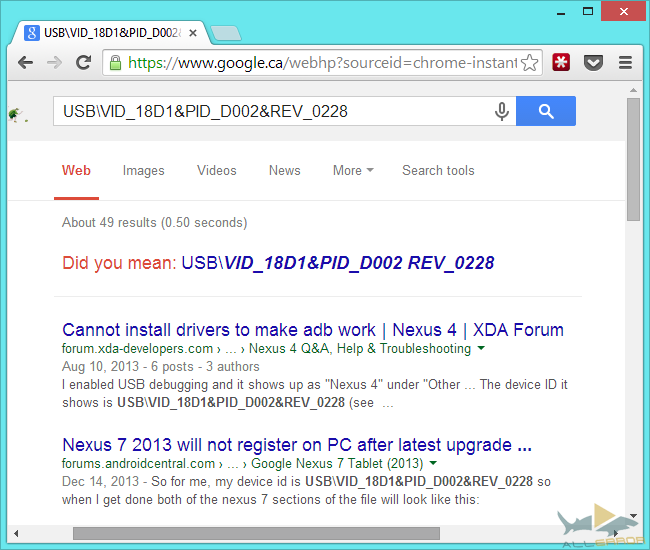650x550 pixels.
Task: Open the Chrome hamburger menu
Action: [625, 62]
